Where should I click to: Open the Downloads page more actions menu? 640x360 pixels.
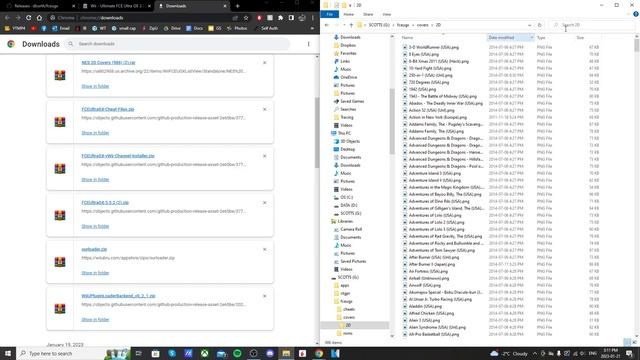pyautogui.click(x=309, y=44)
